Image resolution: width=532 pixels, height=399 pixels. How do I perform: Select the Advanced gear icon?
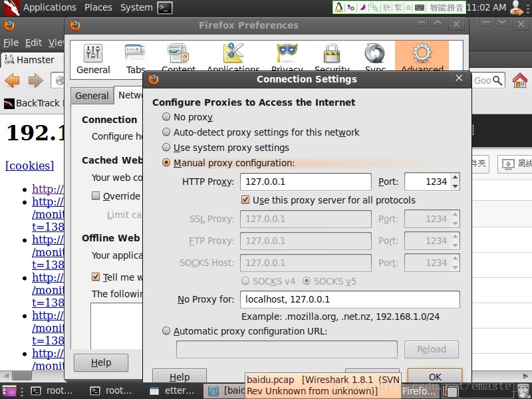(x=422, y=53)
